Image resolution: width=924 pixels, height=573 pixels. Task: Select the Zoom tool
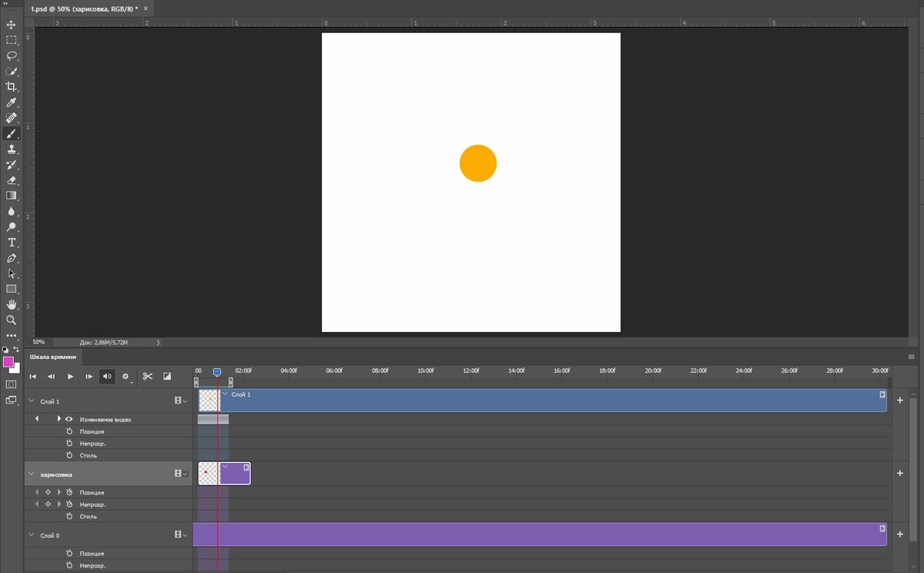[x=12, y=320]
